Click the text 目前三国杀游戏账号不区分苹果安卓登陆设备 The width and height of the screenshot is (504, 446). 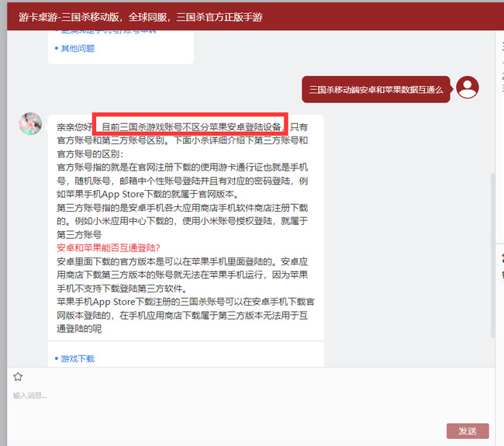click(191, 127)
